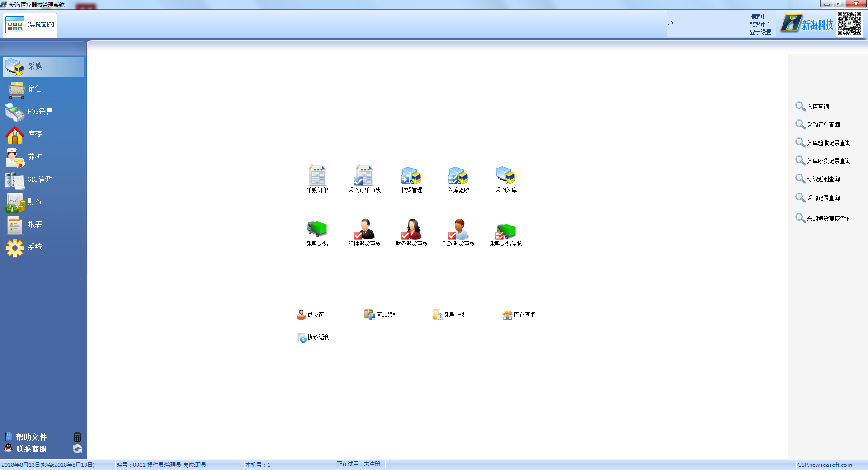Open 采购退货 green truck icon

click(317, 233)
